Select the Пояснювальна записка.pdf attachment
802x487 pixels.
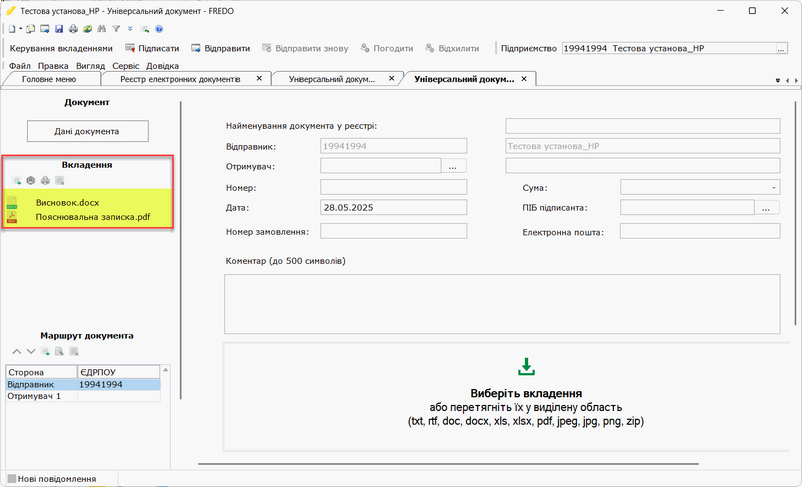(x=93, y=217)
